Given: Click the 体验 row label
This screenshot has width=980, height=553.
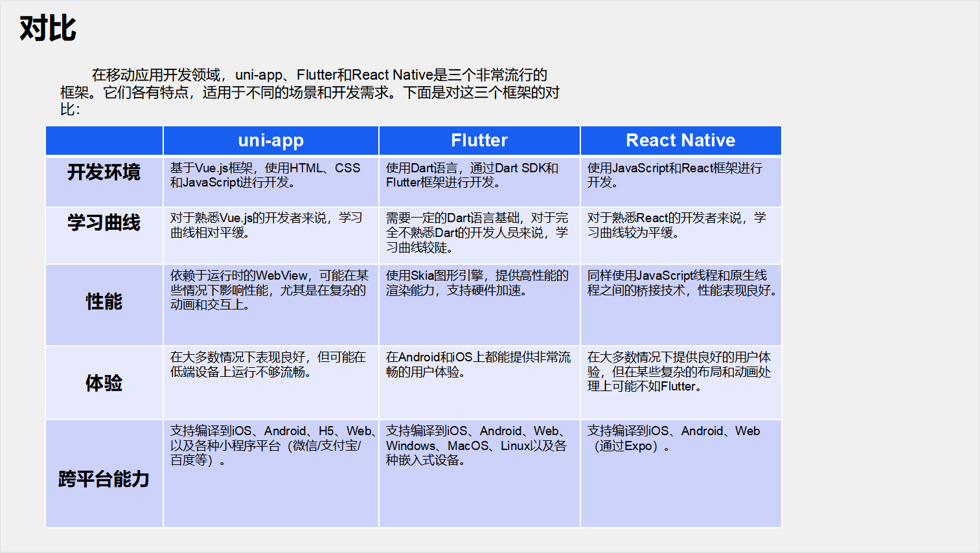Looking at the screenshot, I should click(x=103, y=382).
